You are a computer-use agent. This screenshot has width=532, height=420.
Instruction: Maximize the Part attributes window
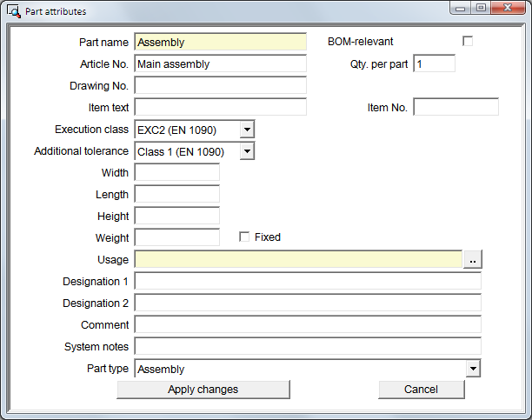pos(481,8)
